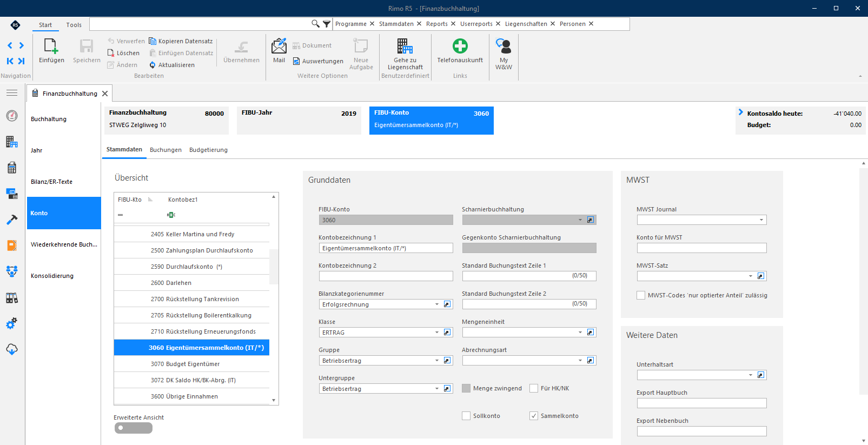Expand the Untergruppe dropdown
The image size is (868, 445).
click(437, 389)
